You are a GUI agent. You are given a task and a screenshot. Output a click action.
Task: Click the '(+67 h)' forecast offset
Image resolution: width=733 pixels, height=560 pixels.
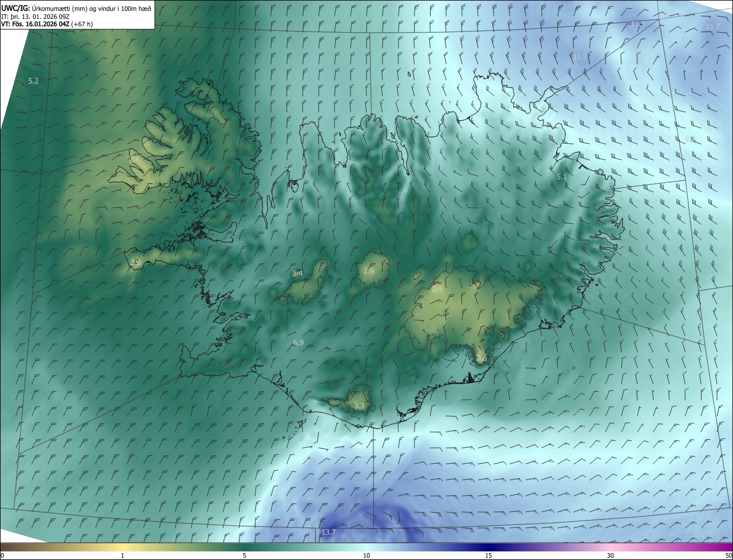[x=82, y=24]
